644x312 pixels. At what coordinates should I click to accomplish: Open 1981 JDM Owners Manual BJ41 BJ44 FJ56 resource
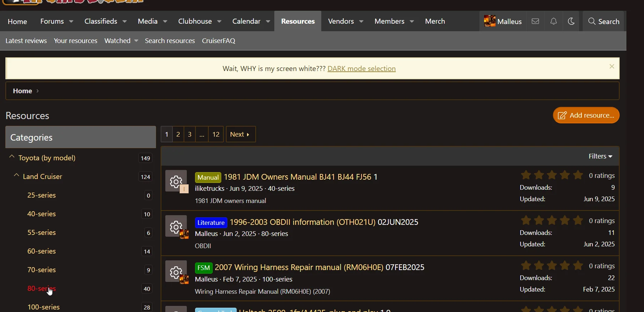(298, 177)
